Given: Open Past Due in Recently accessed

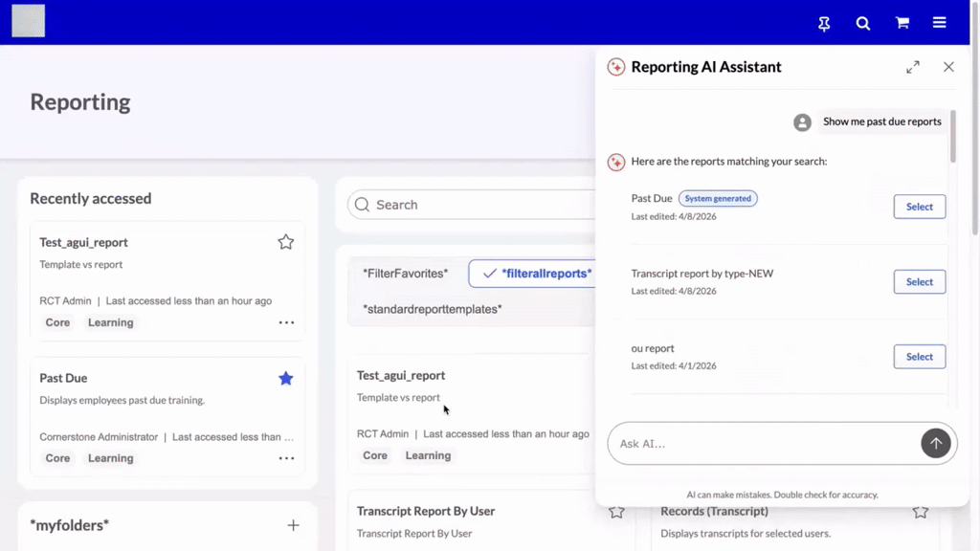Looking at the screenshot, I should pyautogui.click(x=63, y=378).
